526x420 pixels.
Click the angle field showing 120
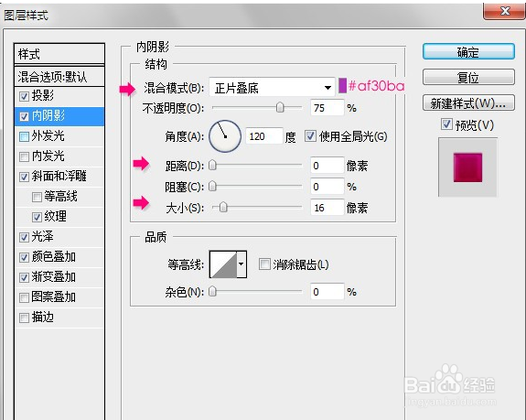point(264,136)
